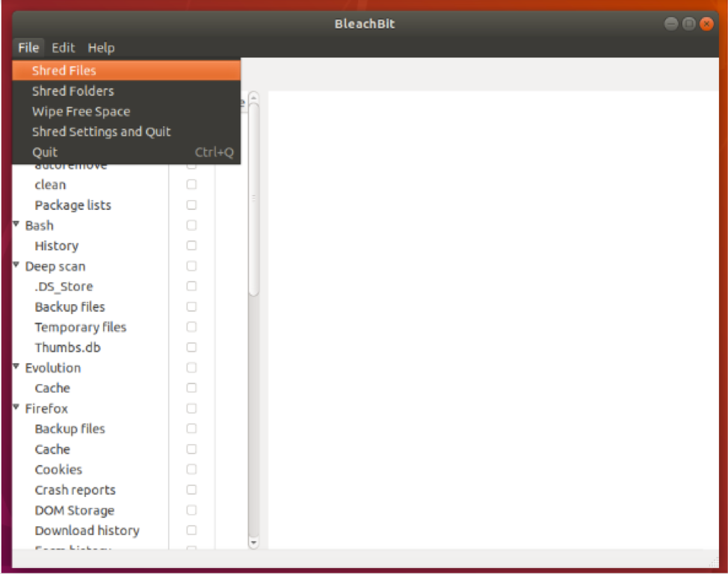The width and height of the screenshot is (728, 574).
Task: Open the Help menu
Action: (x=101, y=47)
